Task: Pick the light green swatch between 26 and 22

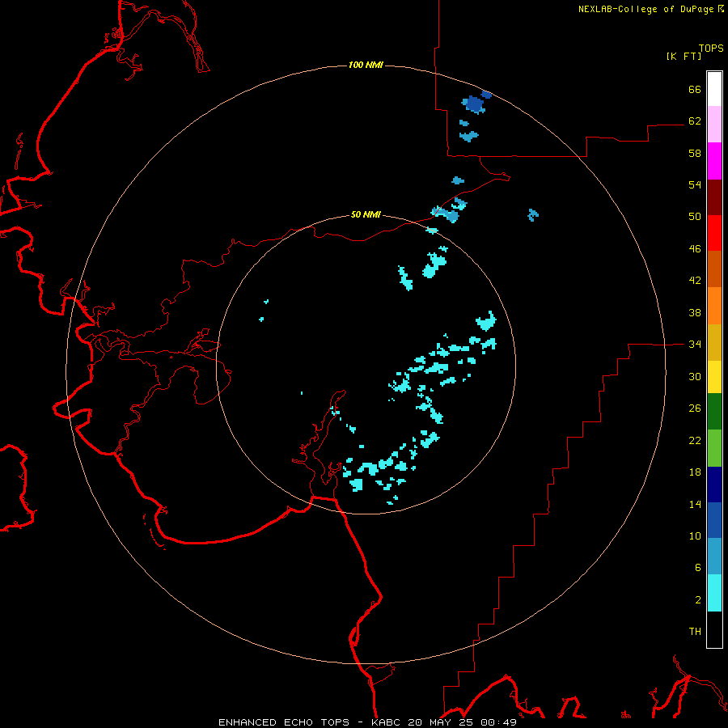Action: (714, 448)
